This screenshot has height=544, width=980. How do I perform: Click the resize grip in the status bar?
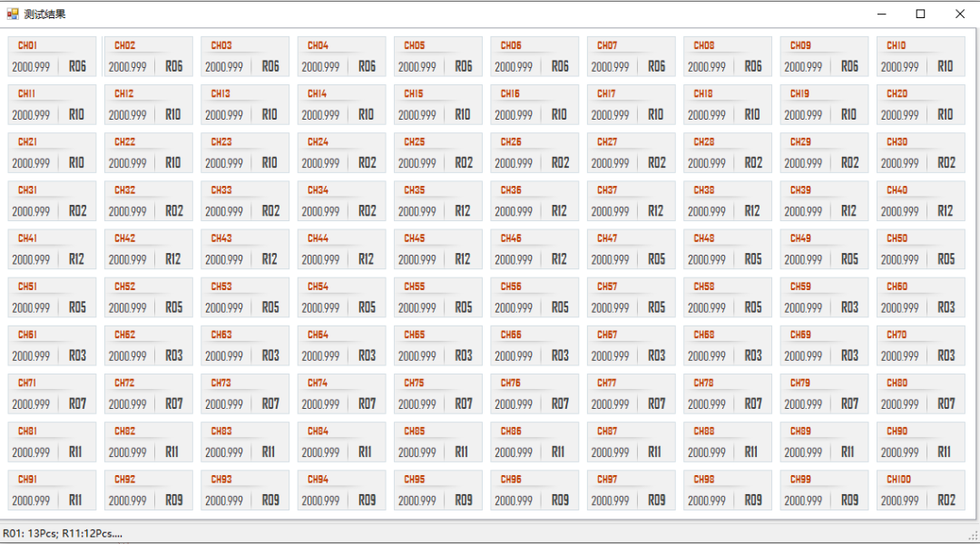point(973,536)
